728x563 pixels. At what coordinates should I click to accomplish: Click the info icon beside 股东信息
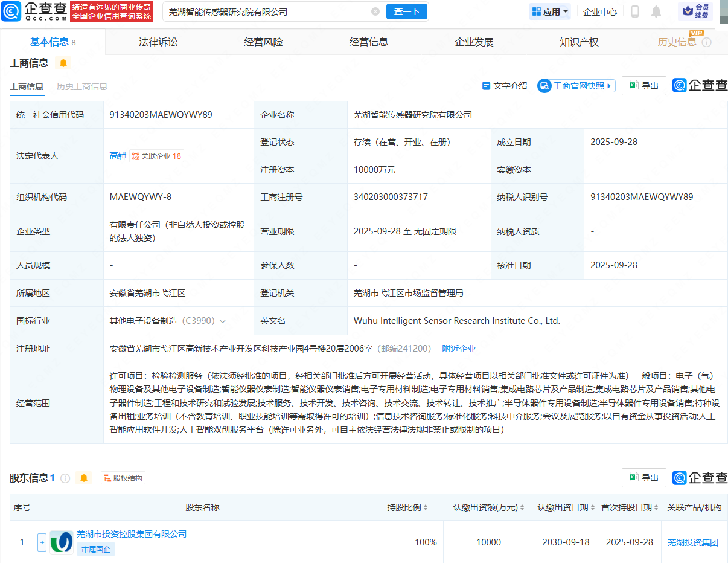pos(65,478)
